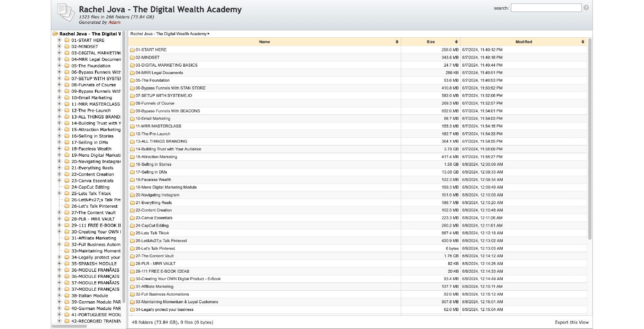Click tree folder icon for 31-Affiliate Marketing

(x=67, y=238)
